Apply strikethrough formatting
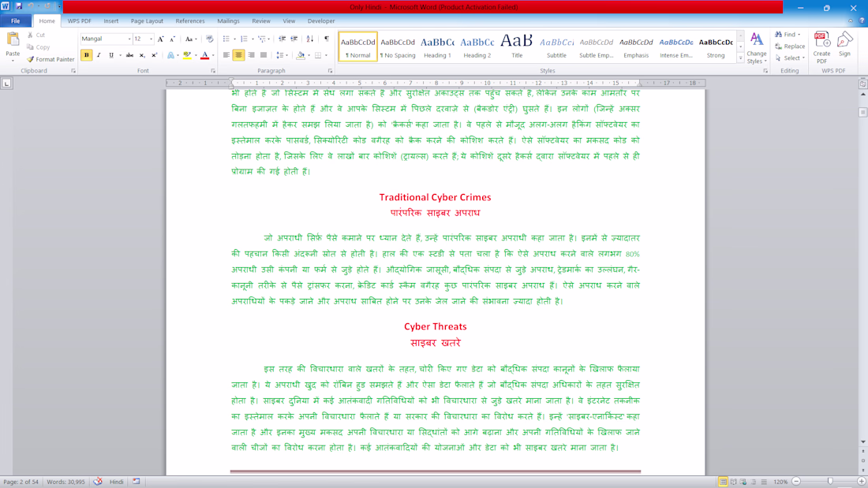This screenshot has width=868, height=488. pyautogui.click(x=129, y=55)
